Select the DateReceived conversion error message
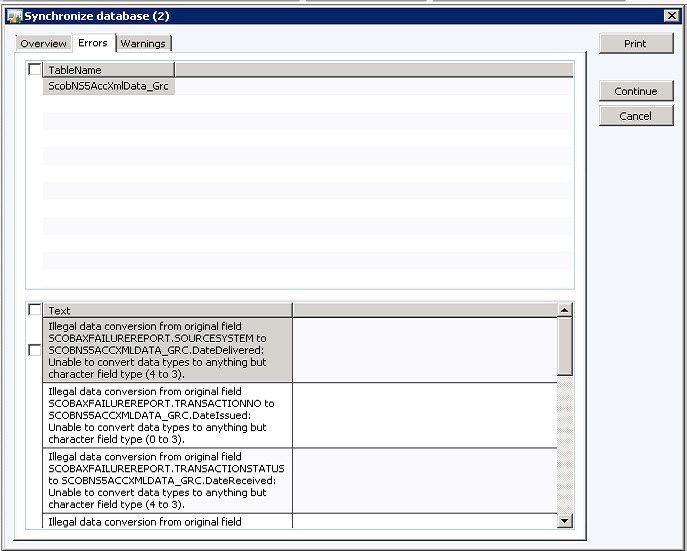Image resolution: width=687 pixels, height=551 pixels. point(167,480)
